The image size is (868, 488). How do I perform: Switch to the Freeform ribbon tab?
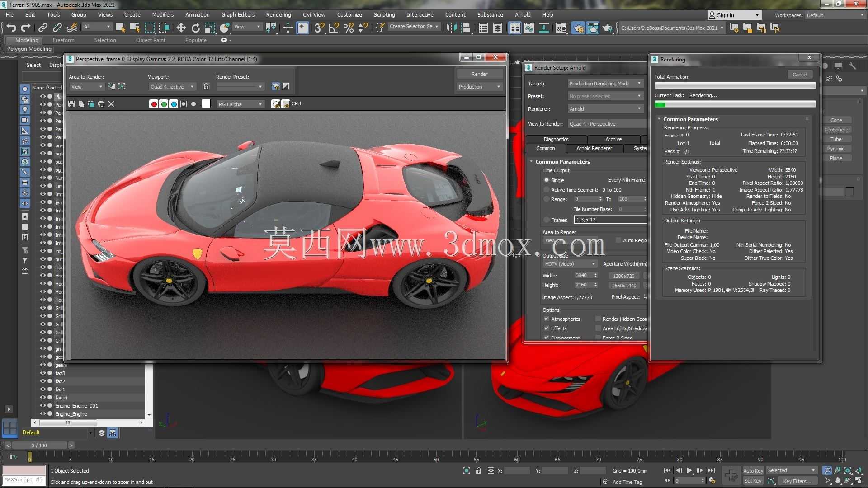[x=63, y=40]
